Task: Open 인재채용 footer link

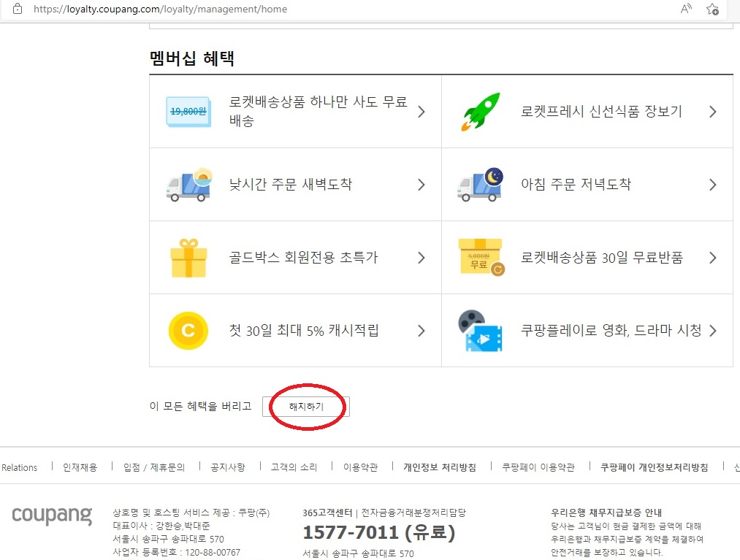Action: (80, 467)
